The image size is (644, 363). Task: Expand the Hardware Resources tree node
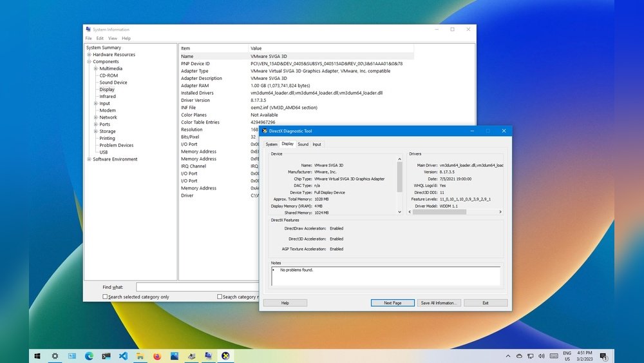click(x=89, y=55)
